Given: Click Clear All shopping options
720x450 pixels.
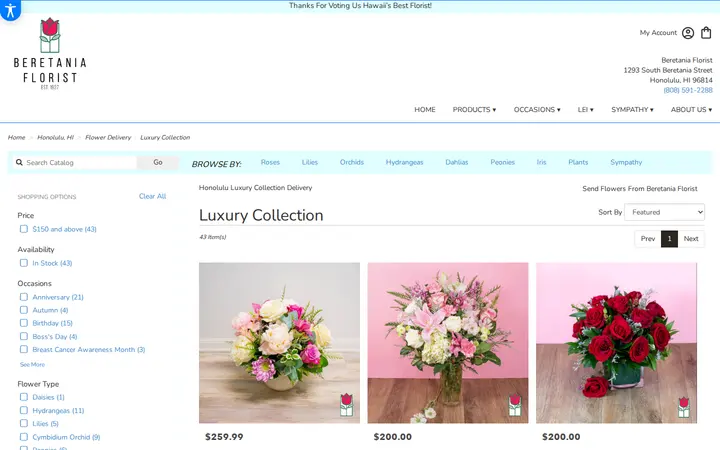Looking at the screenshot, I should (152, 196).
